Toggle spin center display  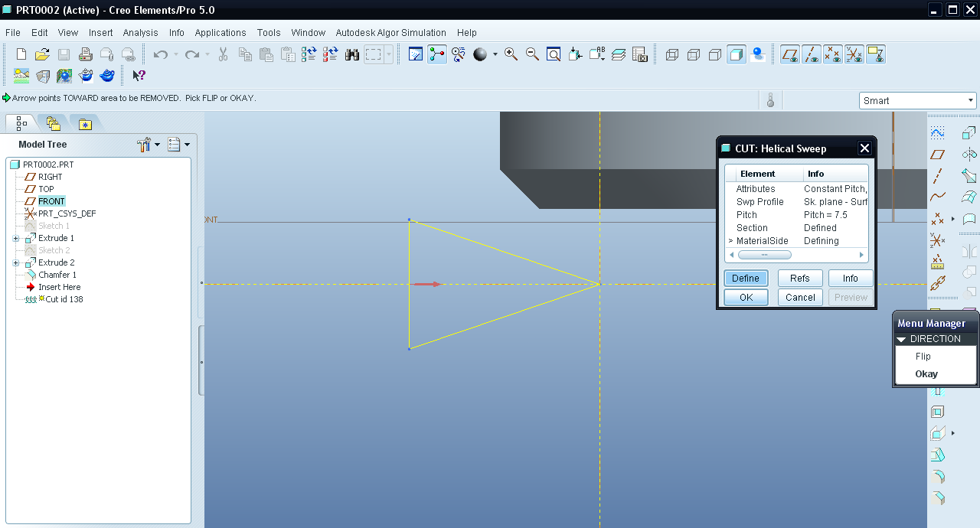point(437,54)
